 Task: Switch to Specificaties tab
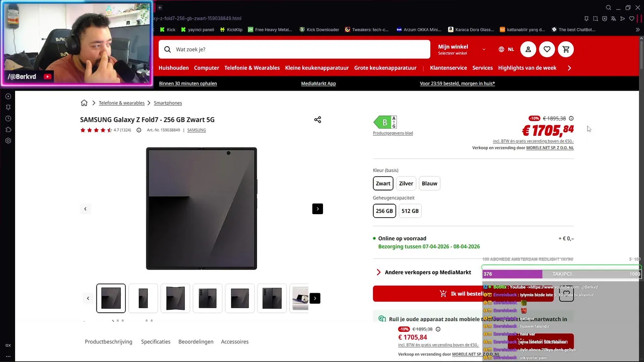[x=155, y=341]
